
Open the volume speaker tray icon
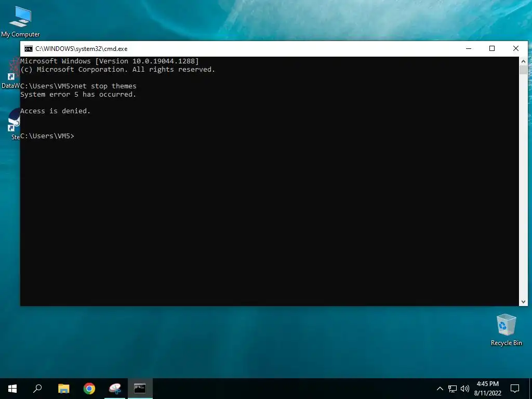465,389
